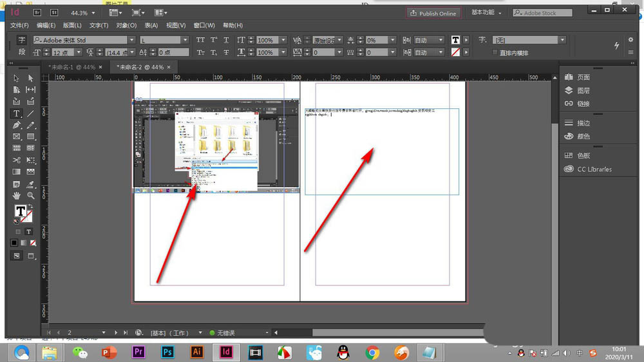Select the Pen tool

(16, 125)
